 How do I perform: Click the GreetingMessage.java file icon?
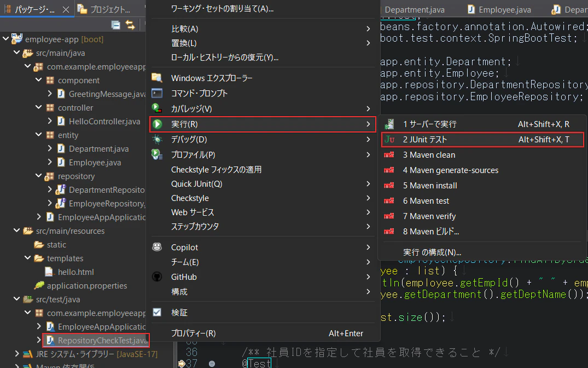pyautogui.click(x=61, y=94)
